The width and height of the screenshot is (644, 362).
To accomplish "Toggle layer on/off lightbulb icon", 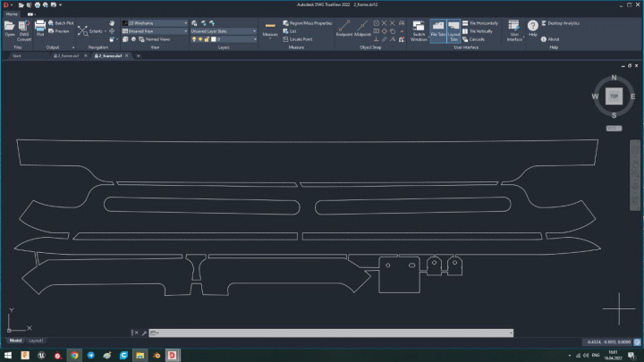I will 194,39.
